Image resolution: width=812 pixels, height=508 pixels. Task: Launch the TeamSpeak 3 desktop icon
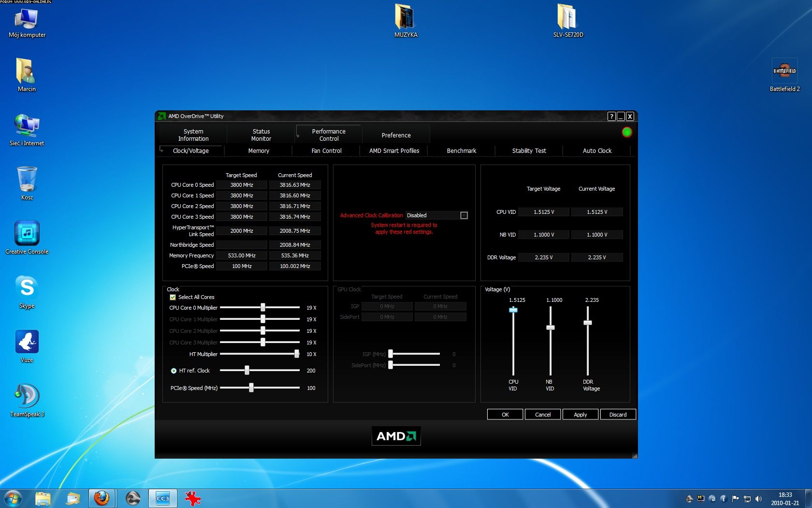(x=27, y=400)
